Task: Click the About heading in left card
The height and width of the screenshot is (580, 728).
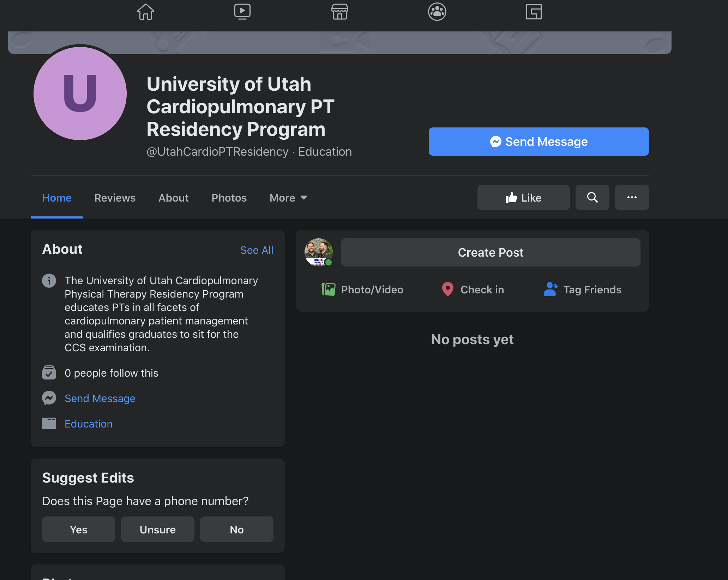Action: click(62, 249)
